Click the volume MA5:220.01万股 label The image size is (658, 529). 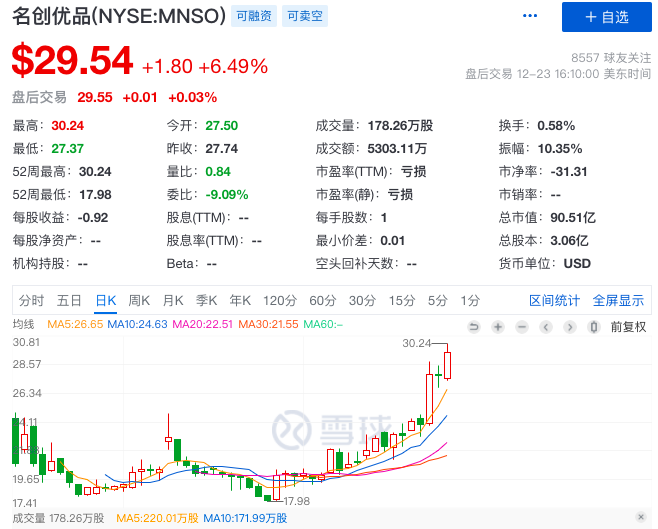pos(157,518)
